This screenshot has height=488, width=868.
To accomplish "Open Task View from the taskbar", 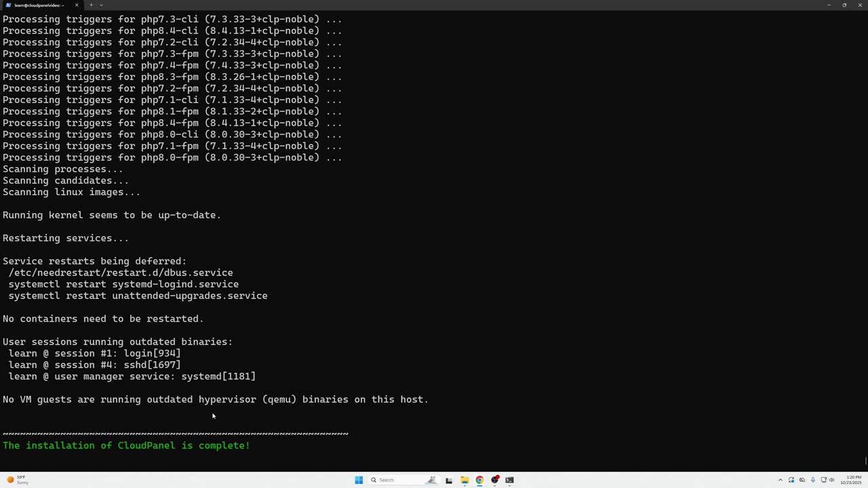I will [x=449, y=480].
